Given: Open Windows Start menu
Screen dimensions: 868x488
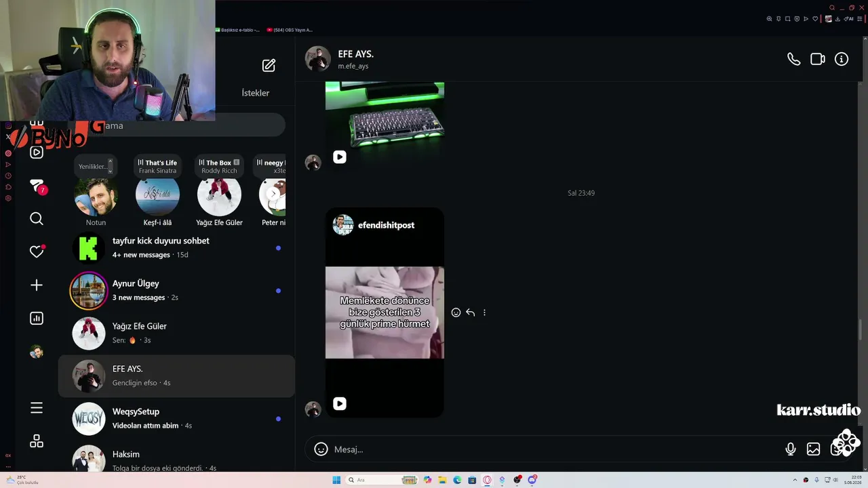Looking at the screenshot, I should (x=336, y=480).
